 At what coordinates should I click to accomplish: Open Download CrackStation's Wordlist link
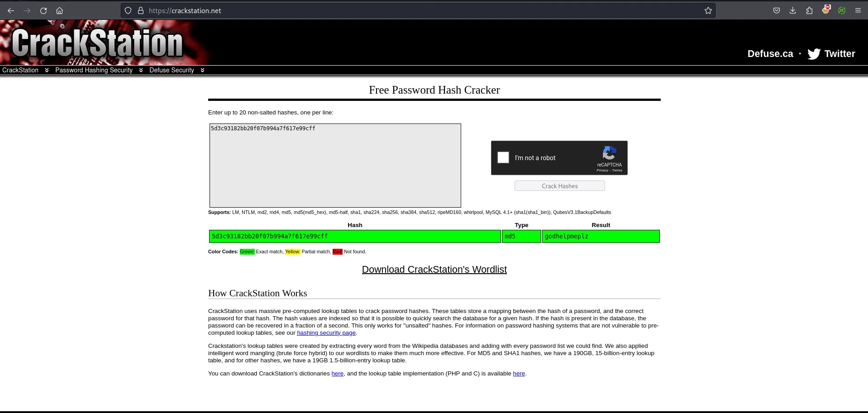pyautogui.click(x=434, y=270)
